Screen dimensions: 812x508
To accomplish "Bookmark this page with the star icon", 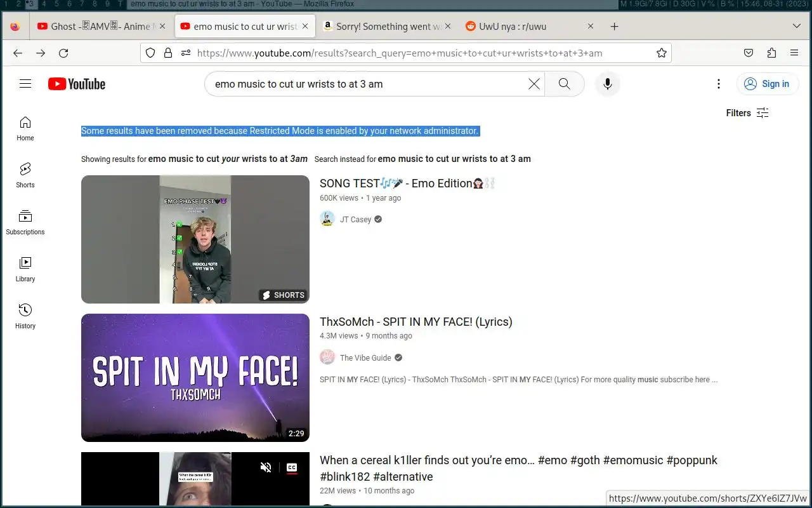I will click(662, 53).
